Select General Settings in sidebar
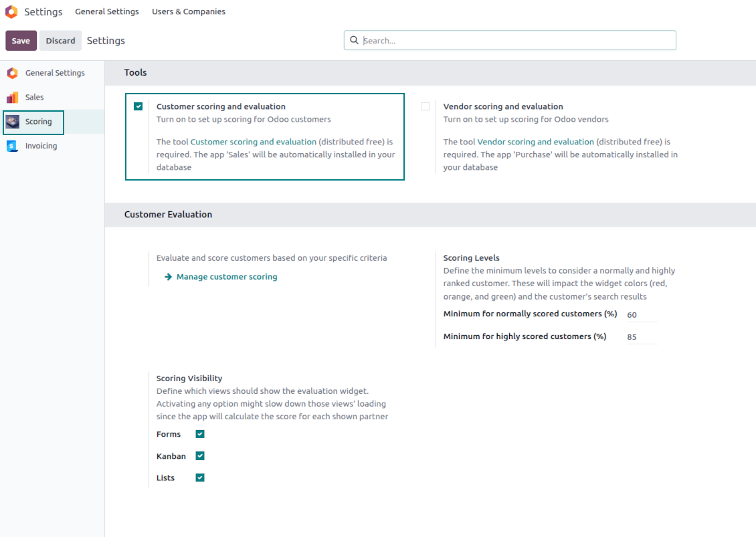Image resolution: width=756 pixels, height=537 pixels. point(52,73)
